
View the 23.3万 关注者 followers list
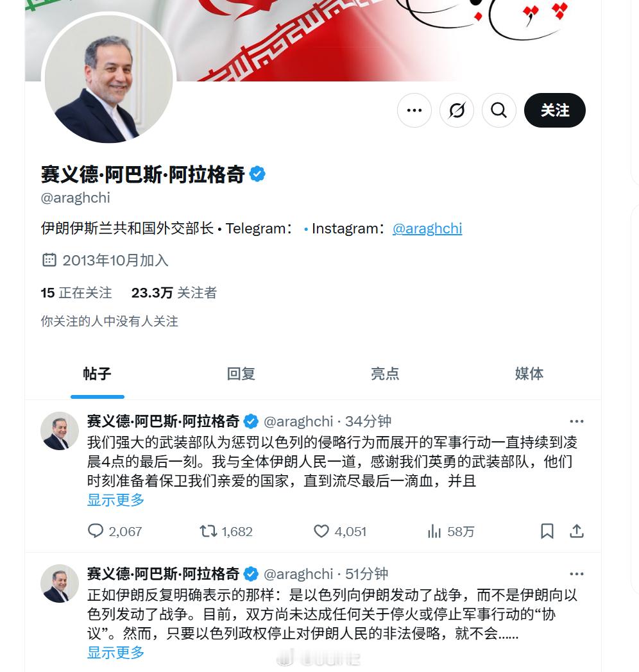tap(174, 292)
